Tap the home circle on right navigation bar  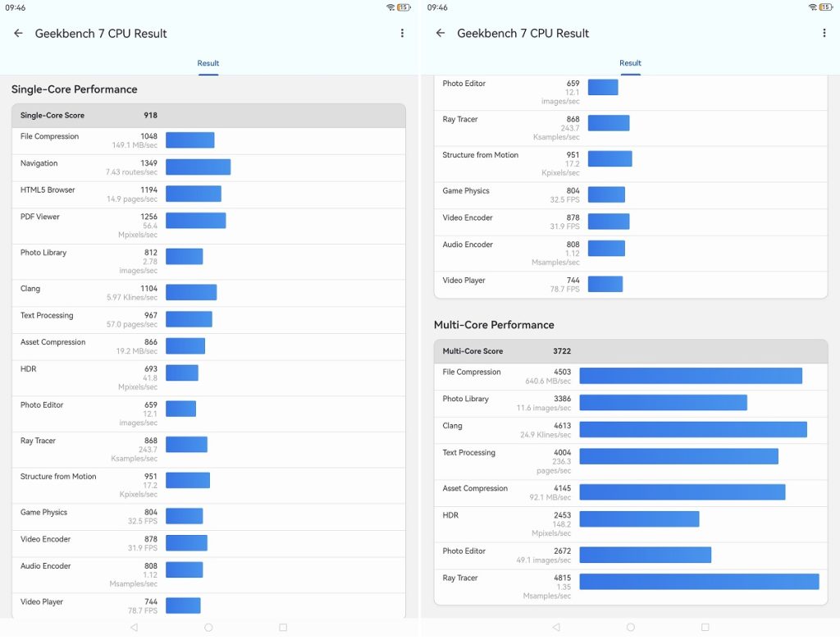click(x=631, y=627)
